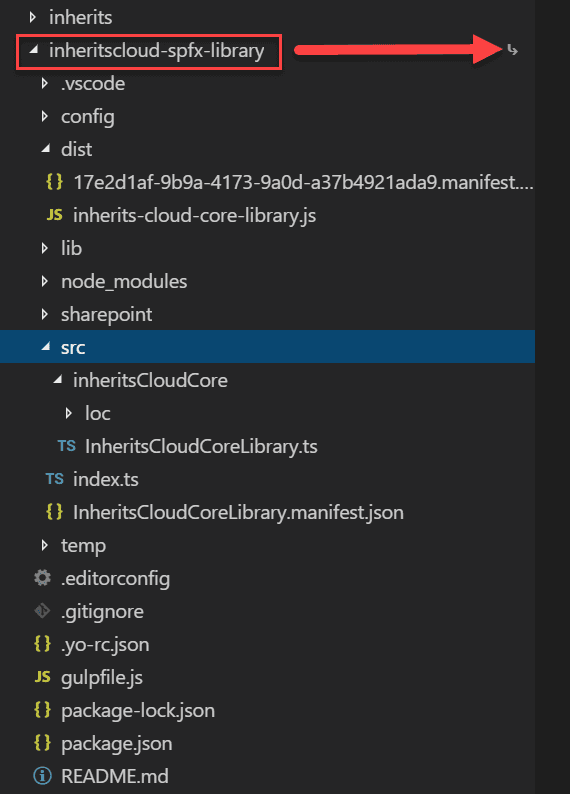This screenshot has width=570, height=794.
Task: Expand the inherits folder
Action: pyautogui.click(x=32, y=17)
